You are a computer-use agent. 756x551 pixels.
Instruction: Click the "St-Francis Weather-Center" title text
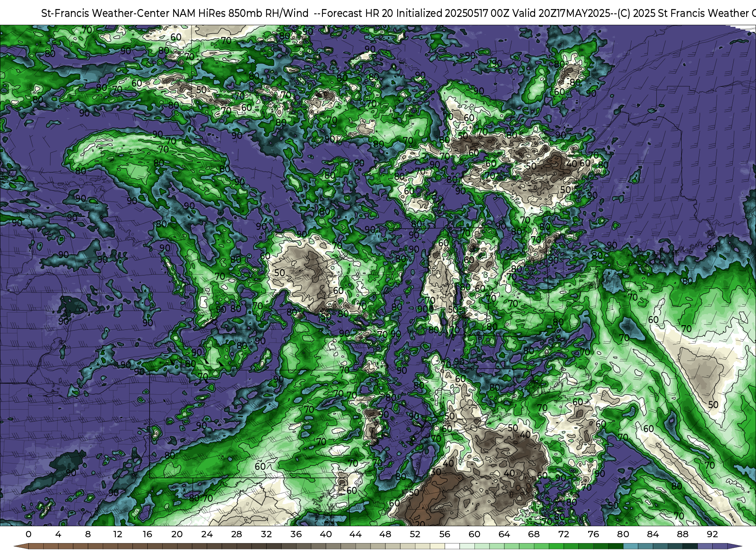[106, 13]
